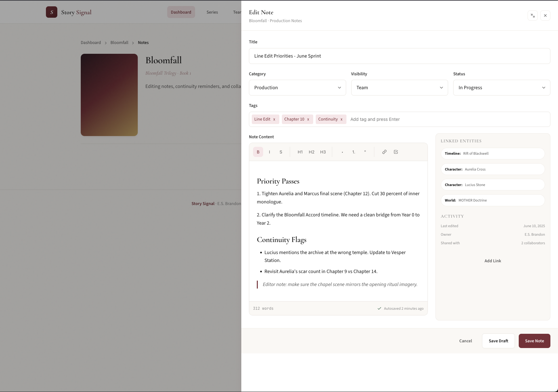The image size is (558, 392).
Task: Toggle strikethrough formatting button
Action: [281, 152]
